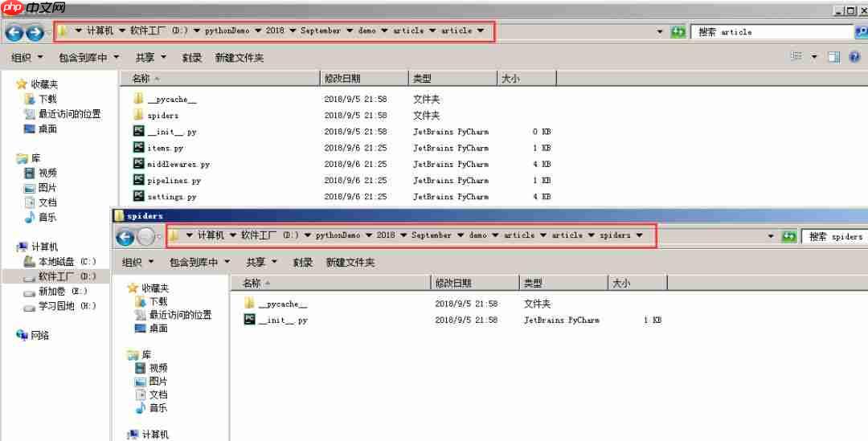Refresh the spiders window address bar
Screen dimensions: 868x441
pyautogui.click(x=789, y=236)
